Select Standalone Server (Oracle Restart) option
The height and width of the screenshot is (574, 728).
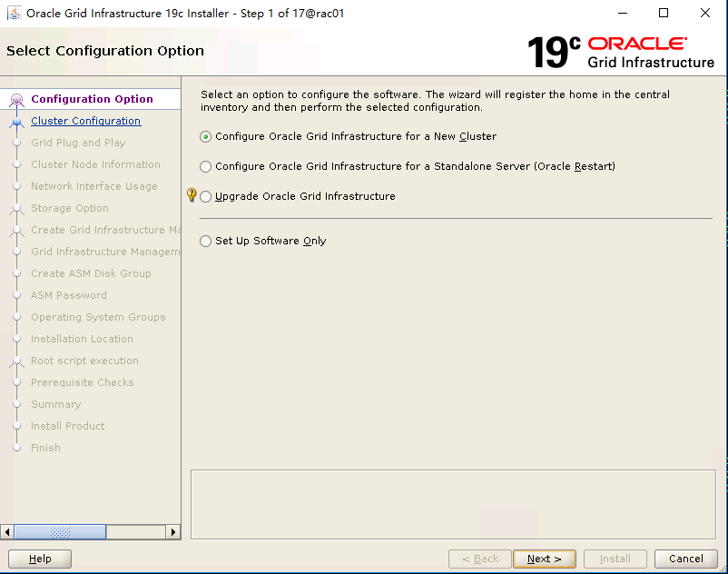click(206, 167)
